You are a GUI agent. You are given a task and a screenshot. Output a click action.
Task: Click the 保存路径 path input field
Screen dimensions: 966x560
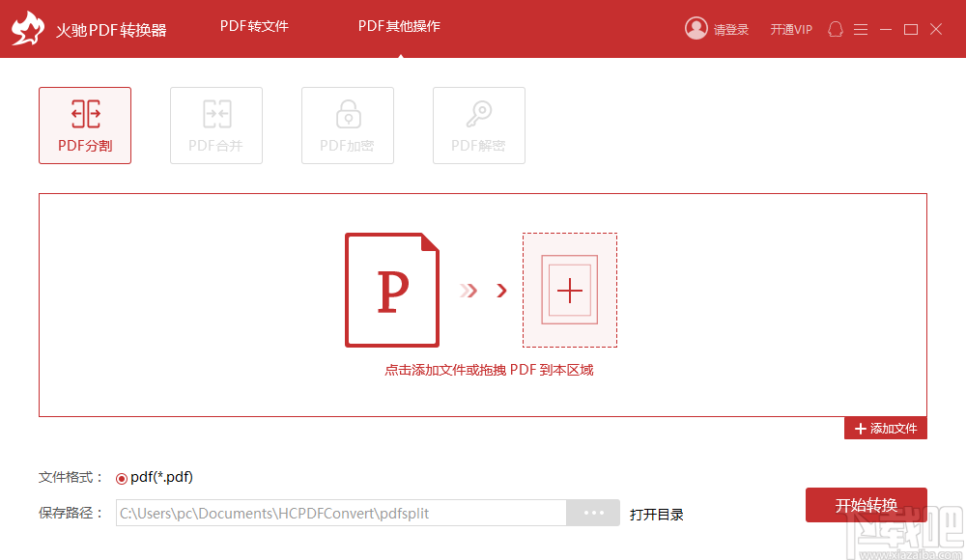[x=341, y=513]
